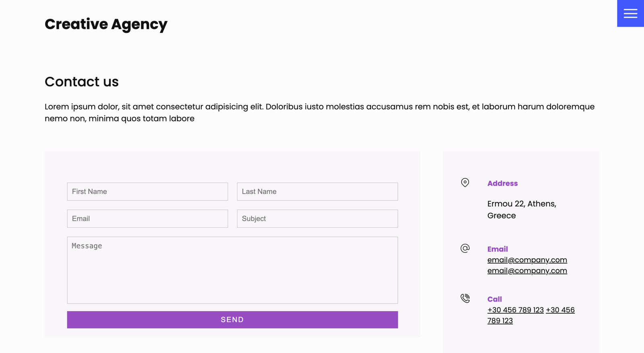The width and height of the screenshot is (644, 353).
Task: Open the first email@company.com link
Action: [527, 260]
